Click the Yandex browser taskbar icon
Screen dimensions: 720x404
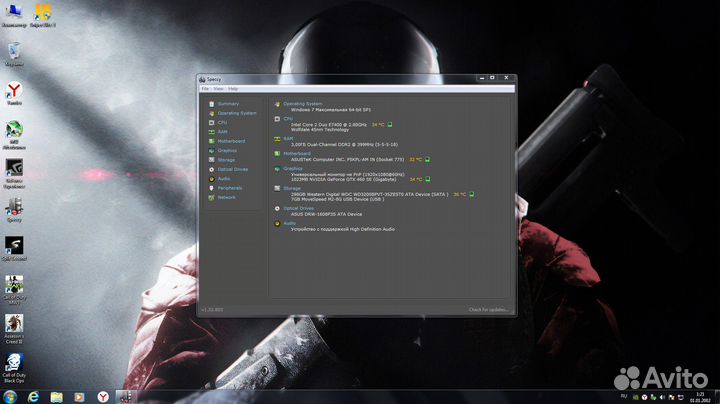point(103,397)
